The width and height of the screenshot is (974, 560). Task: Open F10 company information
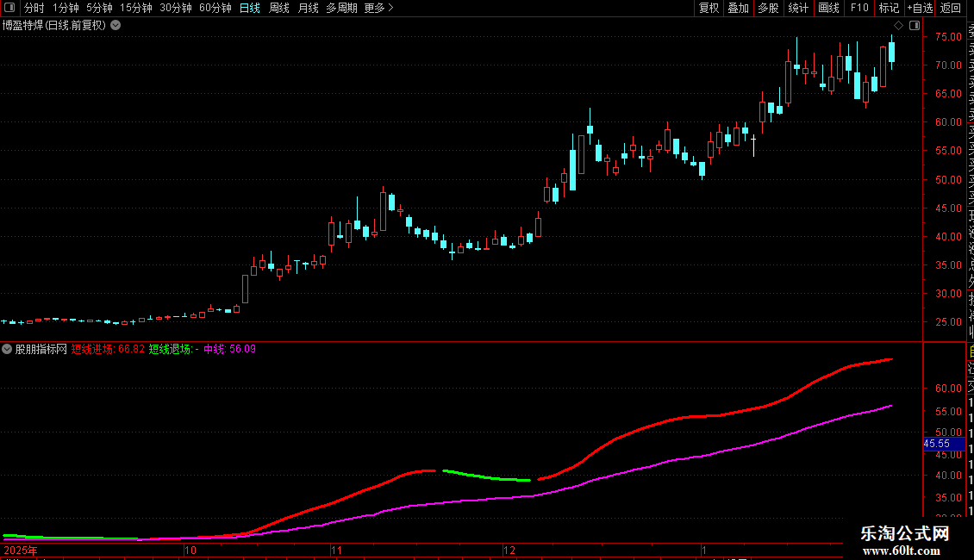pos(859,8)
